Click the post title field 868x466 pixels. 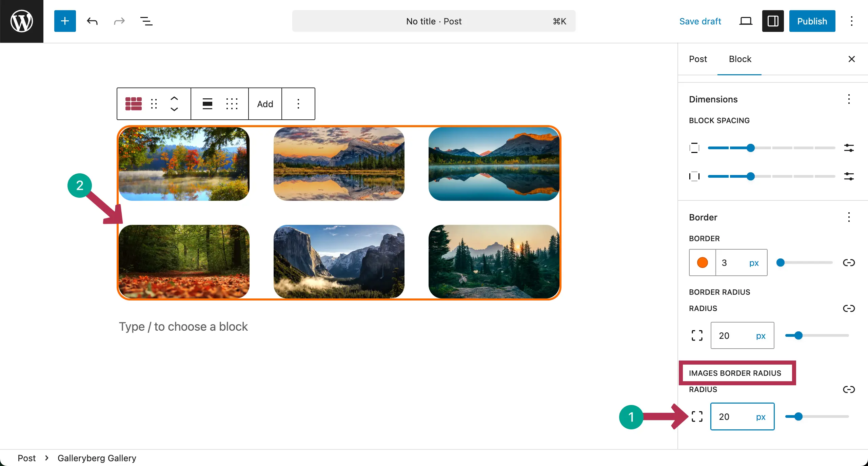[x=434, y=21]
